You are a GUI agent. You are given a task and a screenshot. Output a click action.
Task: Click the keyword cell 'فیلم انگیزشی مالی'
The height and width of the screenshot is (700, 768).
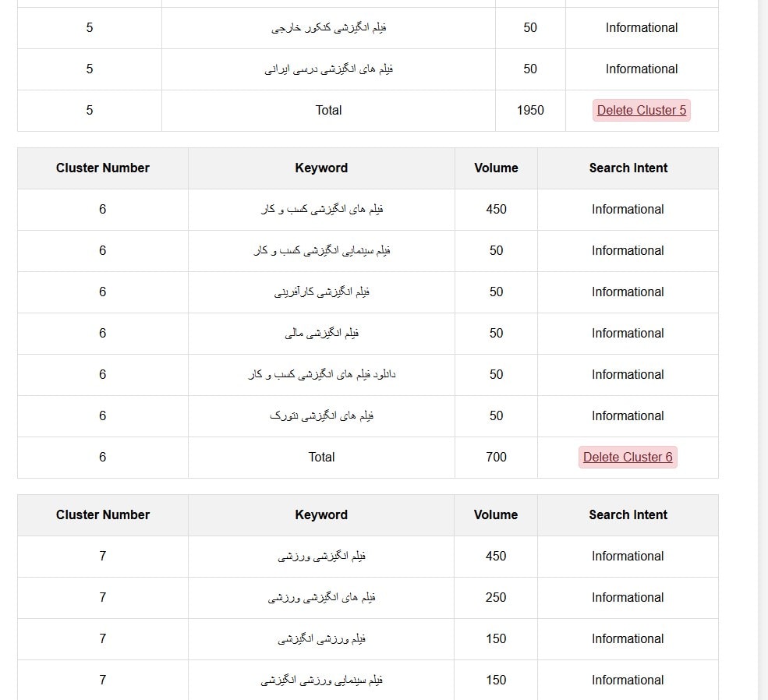pos(321,333)
